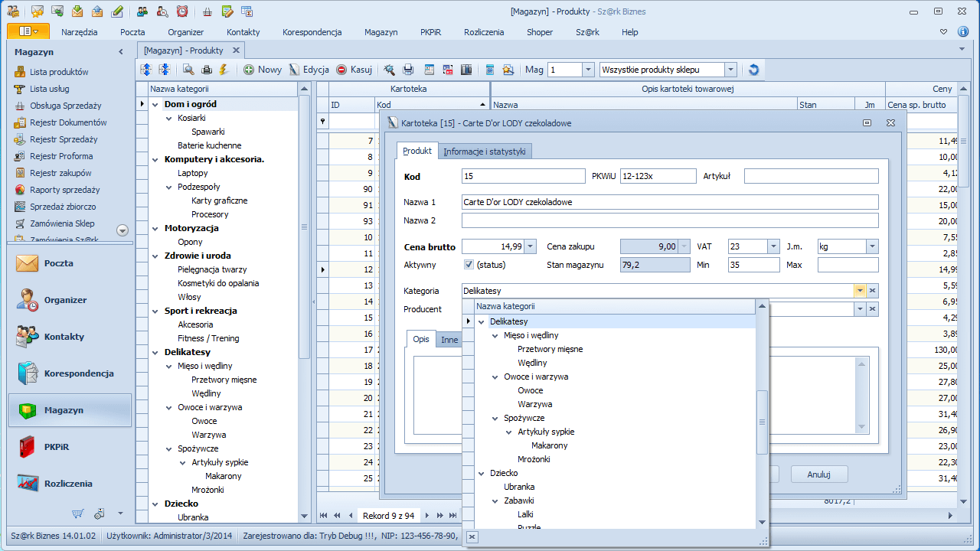Click Nowy to create a product
This screenshot has height=551, width=980.
[x=263, y=69]
